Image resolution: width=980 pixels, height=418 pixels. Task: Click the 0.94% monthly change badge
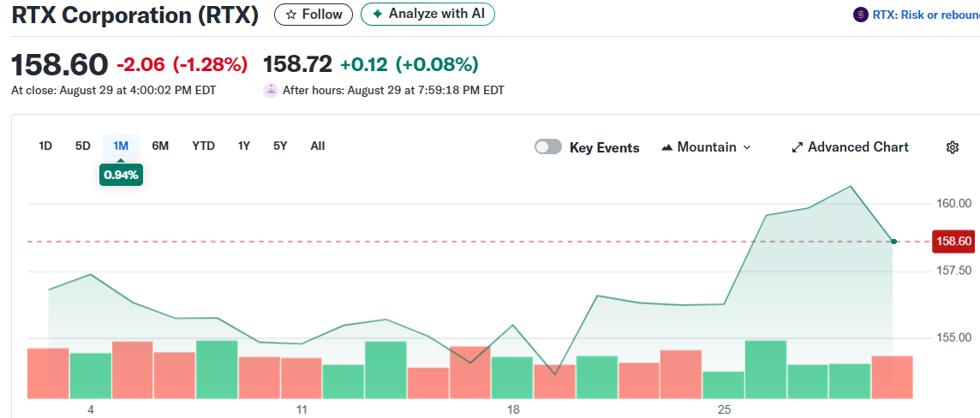click(122, 175)
